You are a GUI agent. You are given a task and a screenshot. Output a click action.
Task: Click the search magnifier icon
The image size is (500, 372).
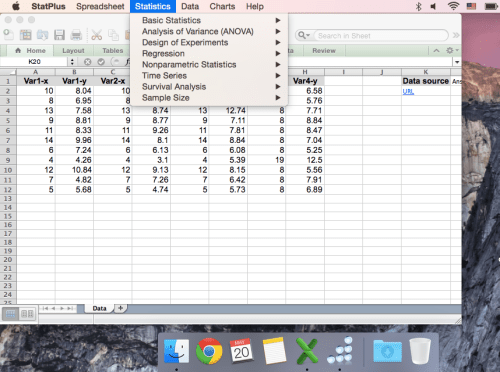click(304, 35)
